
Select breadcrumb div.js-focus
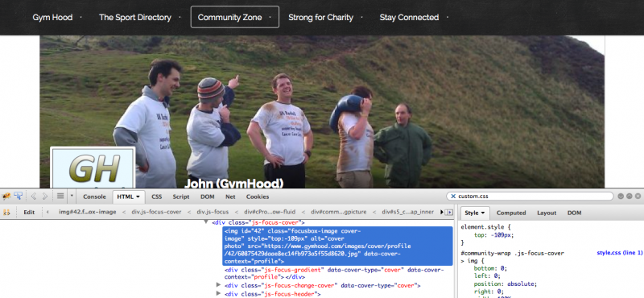(x=213, y=213)
